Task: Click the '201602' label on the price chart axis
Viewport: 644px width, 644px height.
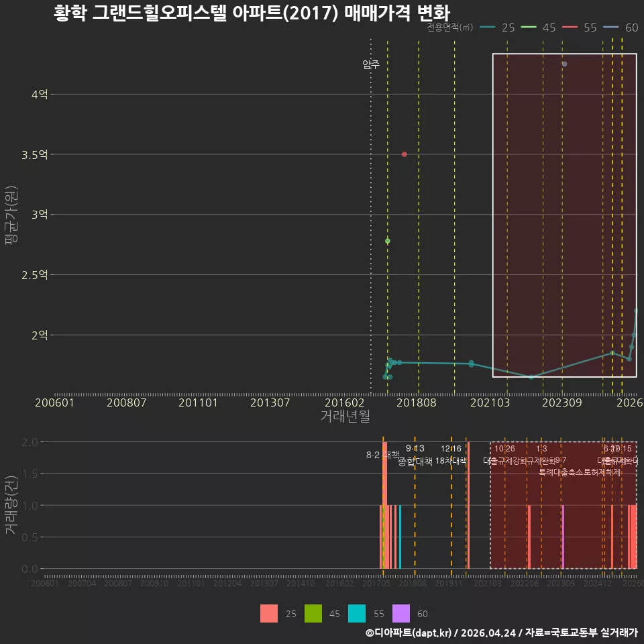Action: pyautogui.click(x=345, y=402)
